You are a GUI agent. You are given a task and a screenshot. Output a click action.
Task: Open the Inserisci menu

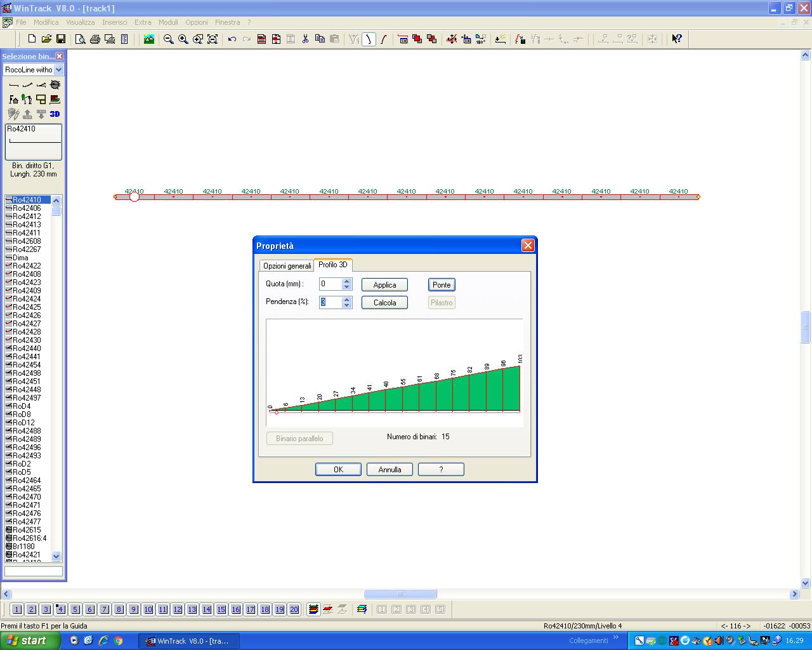(x=115, y=22)
